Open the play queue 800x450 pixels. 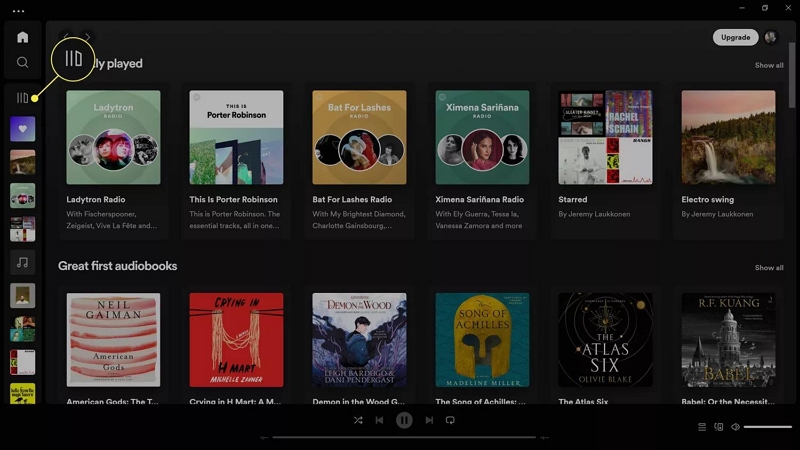point(702,427)
